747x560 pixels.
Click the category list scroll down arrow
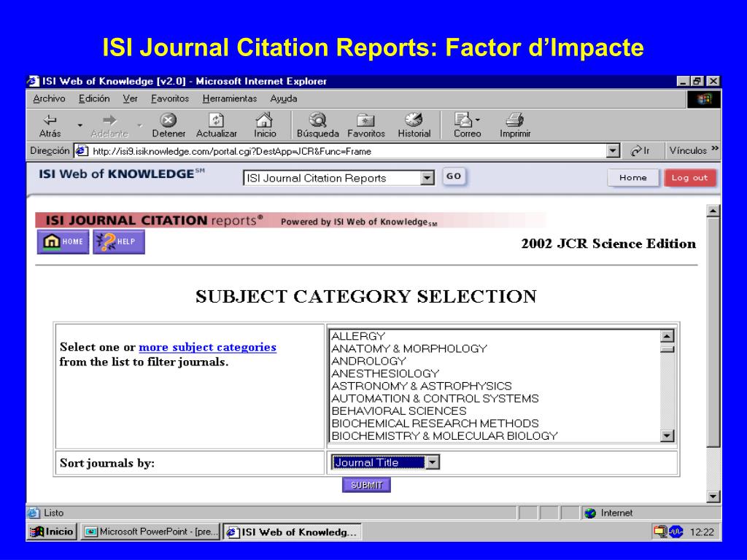(667, 435)
